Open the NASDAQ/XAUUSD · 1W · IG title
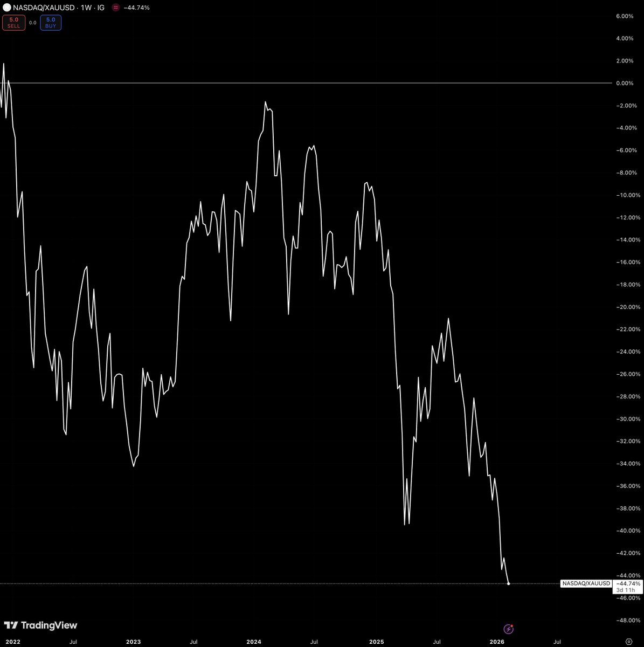Screen dimensions: 644x647 (60, 8)
